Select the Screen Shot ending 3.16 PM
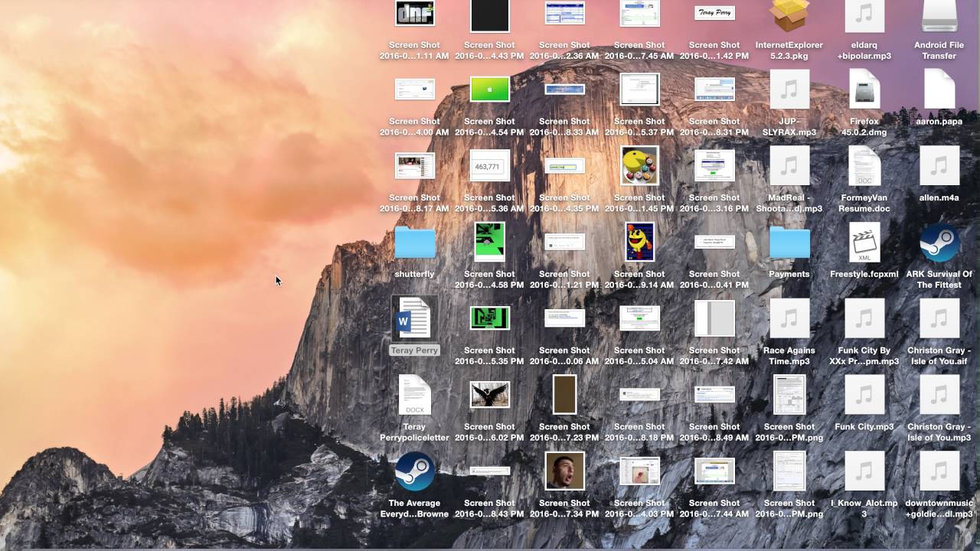Image resolution: width=980 pixels, height=551 pixels. pos(714,165)
